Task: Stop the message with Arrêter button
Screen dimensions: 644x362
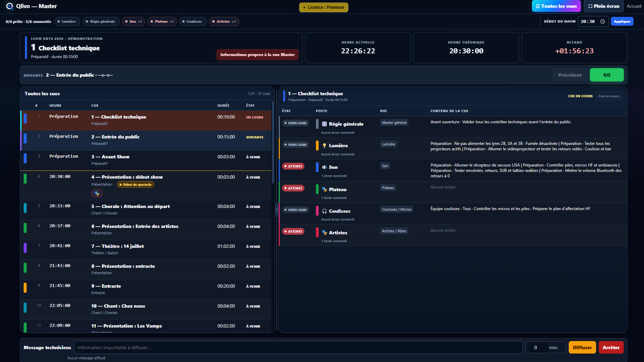Action: point(611,347)
